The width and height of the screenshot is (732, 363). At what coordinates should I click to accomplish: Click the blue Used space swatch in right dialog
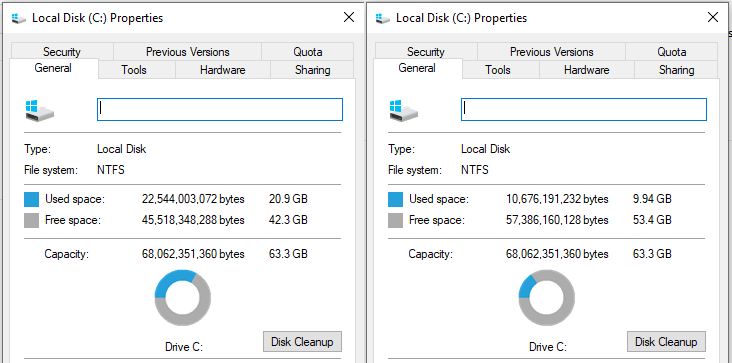click(395, 200)
